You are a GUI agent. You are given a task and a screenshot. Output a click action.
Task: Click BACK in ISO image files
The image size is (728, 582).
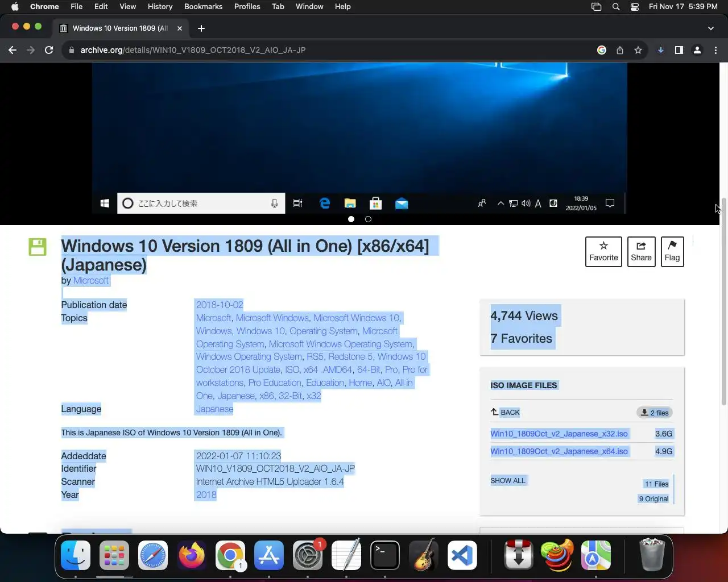pos(506,413)
